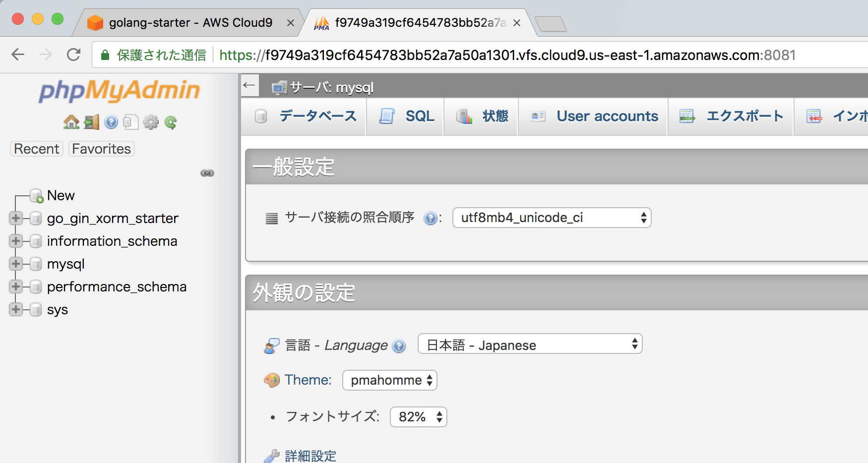This screenshot has width=868, height=463.
Task: Select information_schema database name
Action: (x=112, y=241)
